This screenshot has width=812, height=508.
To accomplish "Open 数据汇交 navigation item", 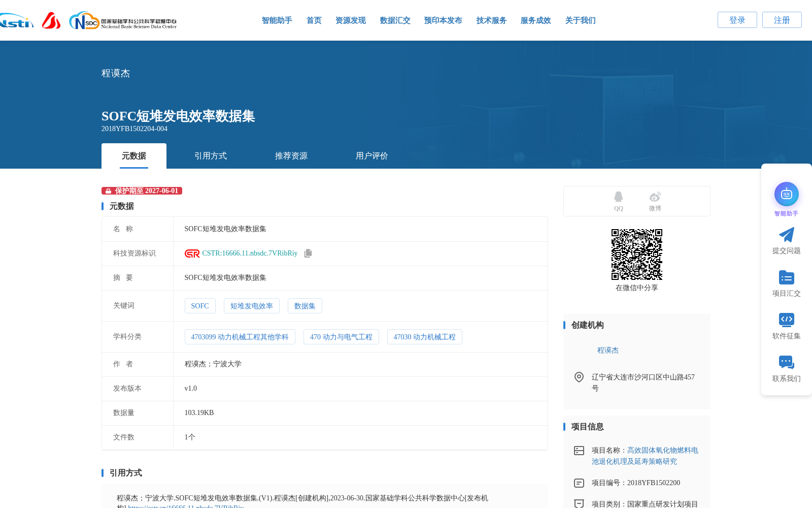I will coord(395,20).
